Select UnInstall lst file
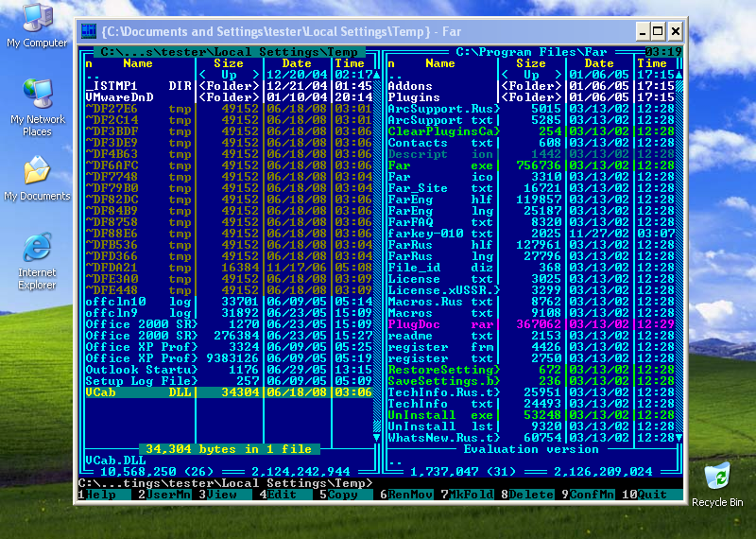This screenshot has width=756, height=539. click(x=531, y=426)
